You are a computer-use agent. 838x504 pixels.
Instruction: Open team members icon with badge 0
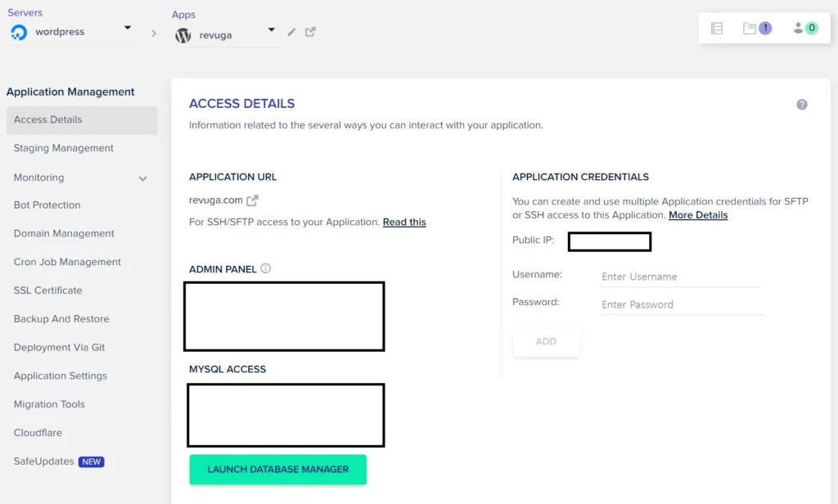(x=805, y=29)
